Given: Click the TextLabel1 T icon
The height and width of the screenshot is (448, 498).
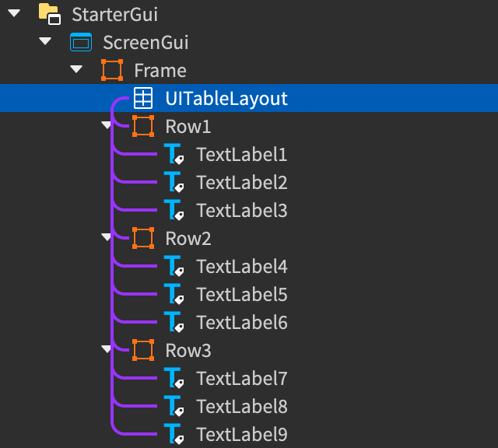Looking at the screenshot, I should [174, 154].
